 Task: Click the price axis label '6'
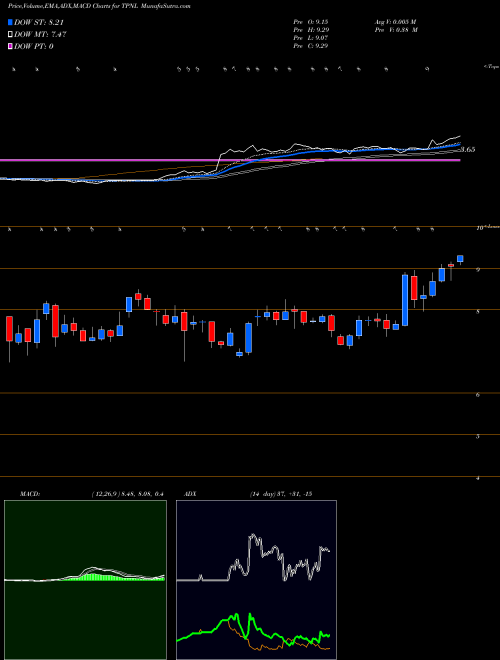point(478,395)
